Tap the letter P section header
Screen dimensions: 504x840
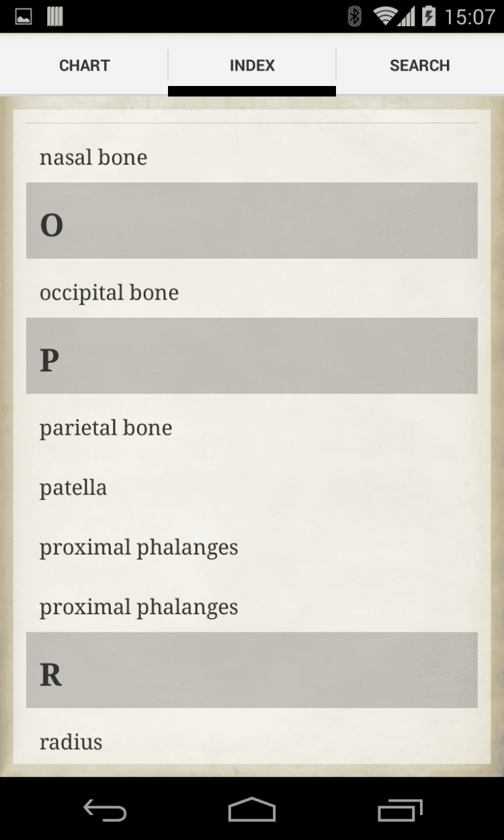tap(252, 355)
